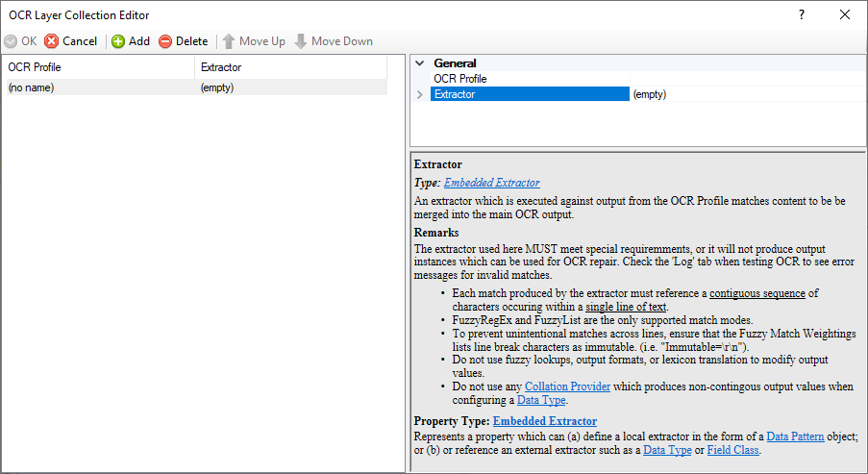The width and height of the screenshot is (868, 474).
Task: Click the Delete button label
Action: point(191,41)
